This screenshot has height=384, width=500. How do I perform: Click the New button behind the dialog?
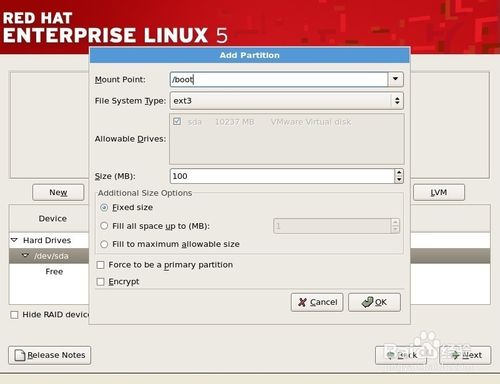tap(58, 192)
